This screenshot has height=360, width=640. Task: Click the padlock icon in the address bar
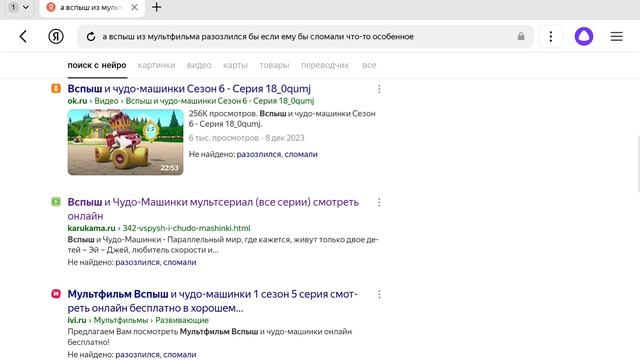click(521, 36)
